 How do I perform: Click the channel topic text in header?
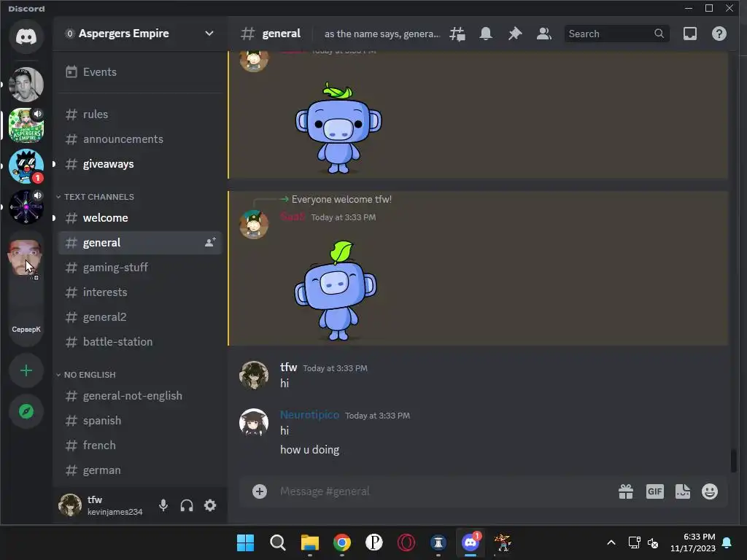pyautogui.click(x=382, y=34)
